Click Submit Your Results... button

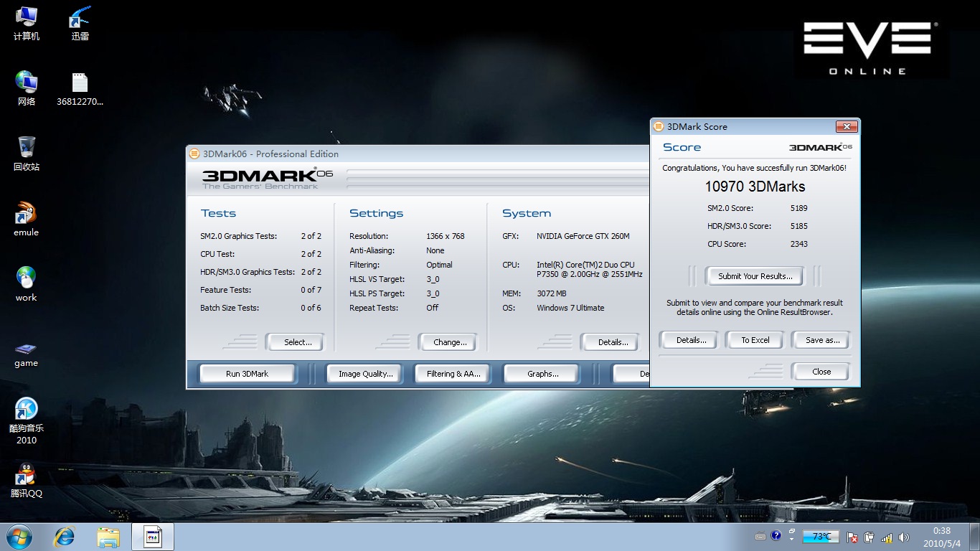(755, 276)
